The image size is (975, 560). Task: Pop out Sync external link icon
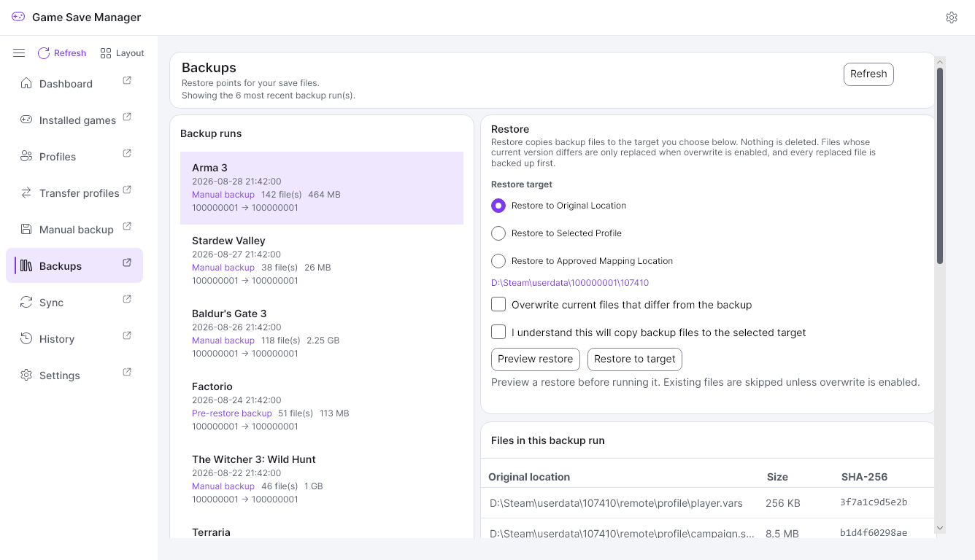click(x=127, y=299)
